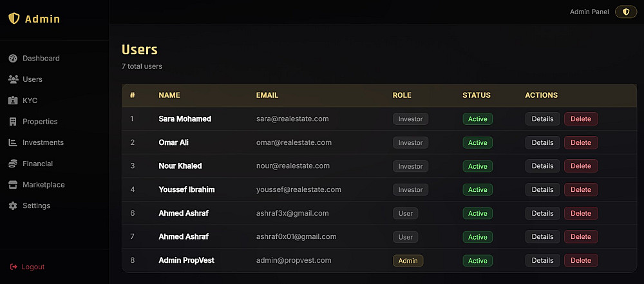Image resolution: width=644 pixels, height=284 pixels.
Task: Click the Admin shield logo
Action: (x=14, y=19)
